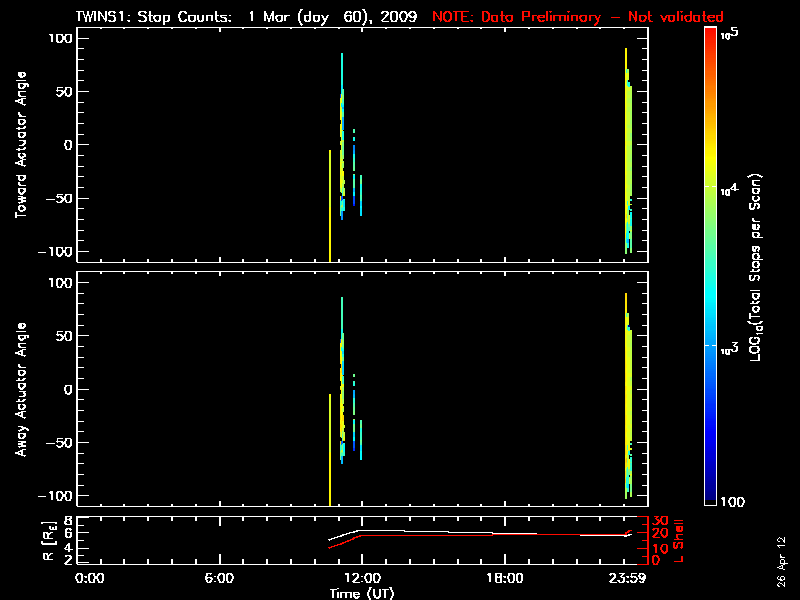This screenshot has height=600, width=800.
Task: Click the red 'Data Preliminary' note text
Action: pyautogui.click(x=577, y=17)
